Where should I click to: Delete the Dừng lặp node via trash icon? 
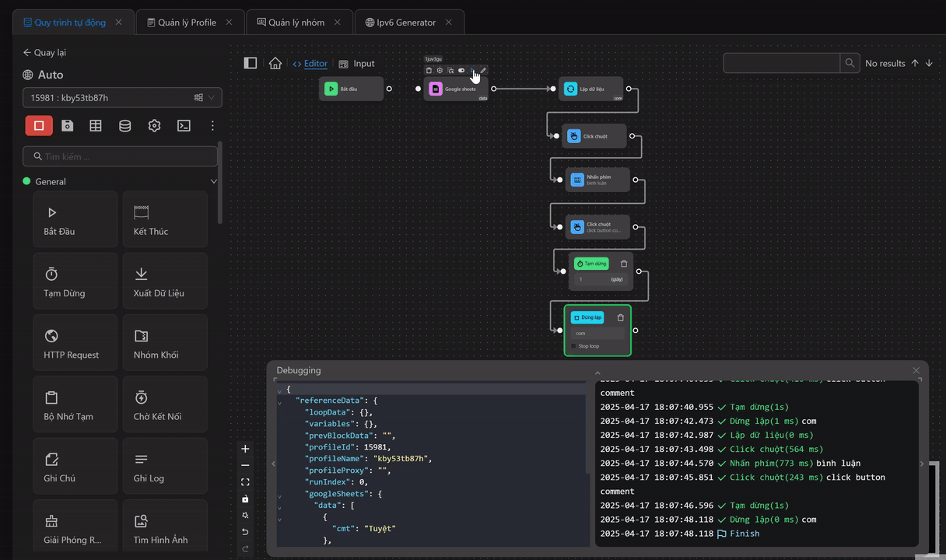coord(620,317)
